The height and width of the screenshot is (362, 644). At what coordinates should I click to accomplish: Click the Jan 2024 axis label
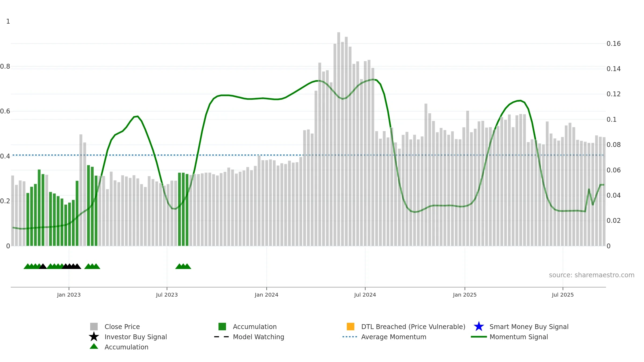coord(266,295)
